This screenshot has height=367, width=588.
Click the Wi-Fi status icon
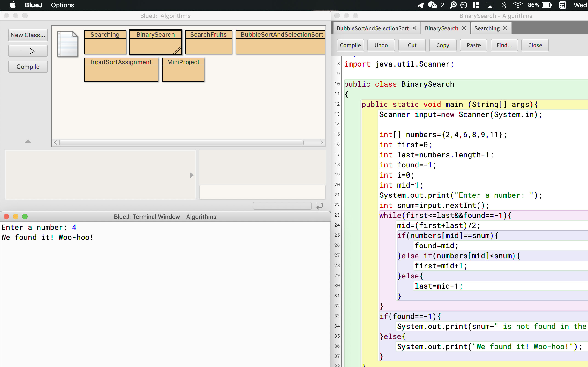click(x=518, y=5)
